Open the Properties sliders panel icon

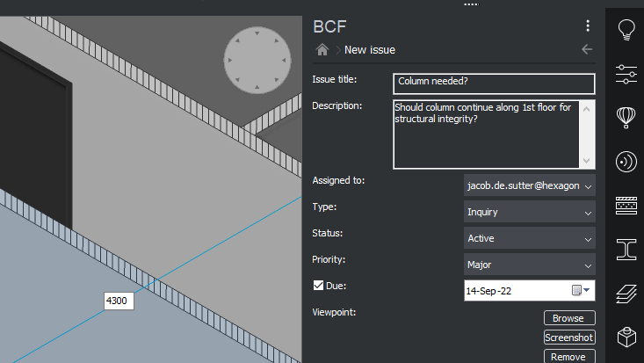pyautogui.click(x=626, y=75)
